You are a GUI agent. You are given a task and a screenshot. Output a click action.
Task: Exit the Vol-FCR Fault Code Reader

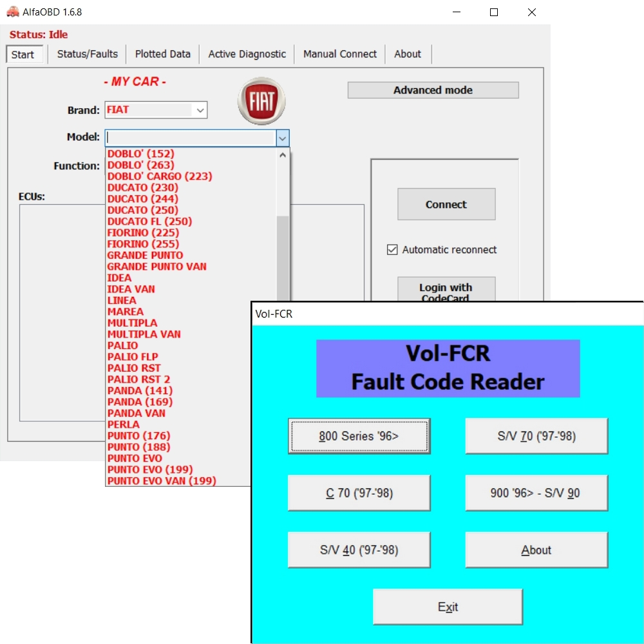pyautogui.click(x=448, y=607)
